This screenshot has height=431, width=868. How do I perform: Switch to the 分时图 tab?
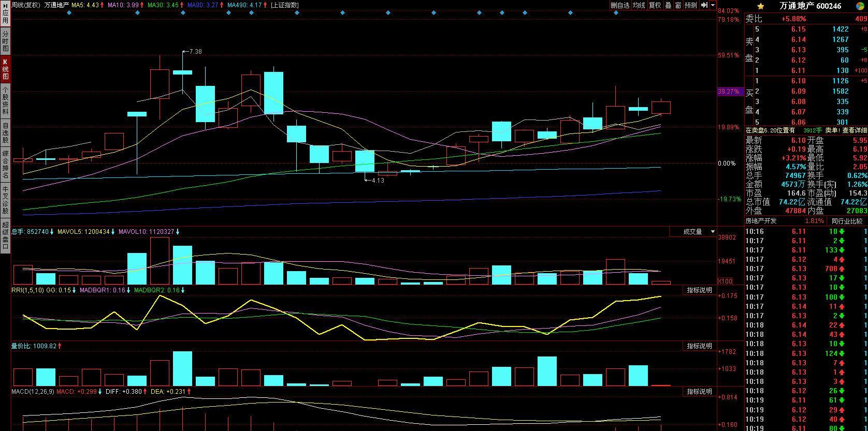(x=5, y=41)
